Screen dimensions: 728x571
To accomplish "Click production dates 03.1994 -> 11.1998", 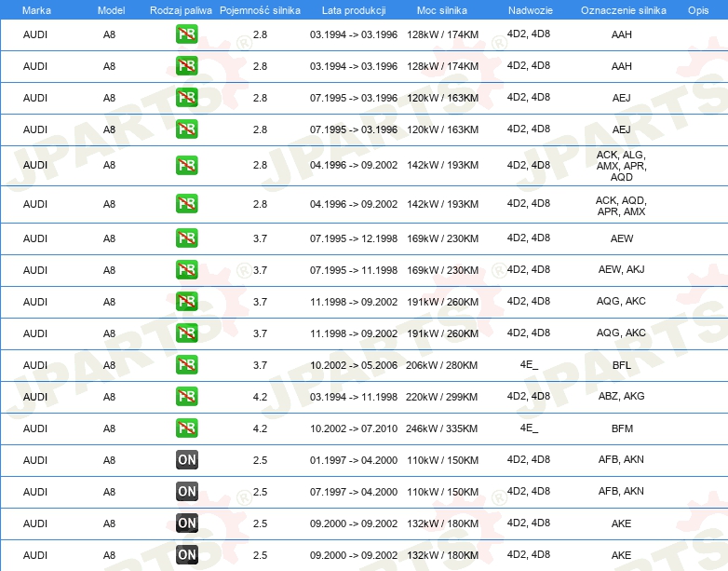I will click(x=354, y=397).
